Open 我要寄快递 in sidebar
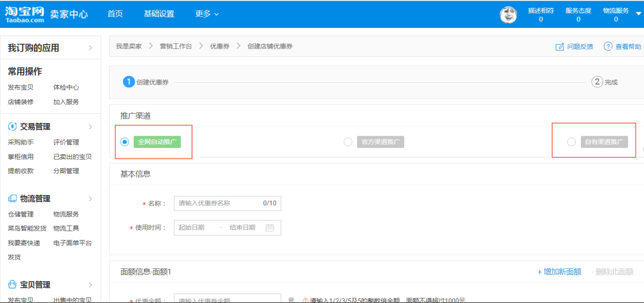 (x=24, y=243)
